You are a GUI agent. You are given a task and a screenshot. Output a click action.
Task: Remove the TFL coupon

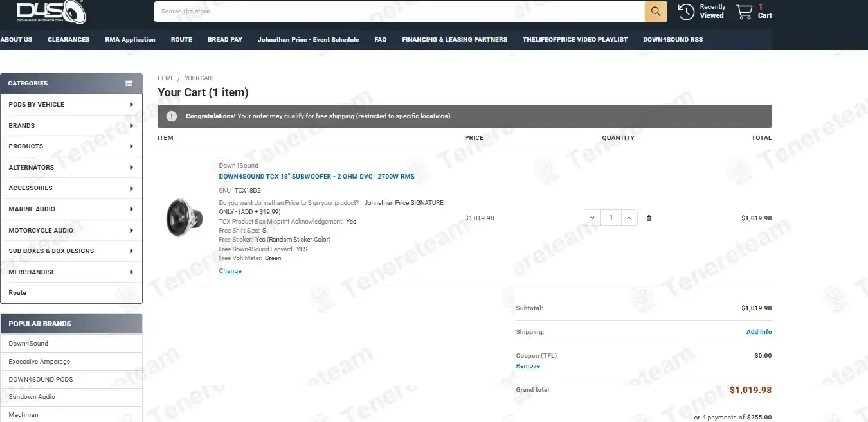click(x=528, y=366)
